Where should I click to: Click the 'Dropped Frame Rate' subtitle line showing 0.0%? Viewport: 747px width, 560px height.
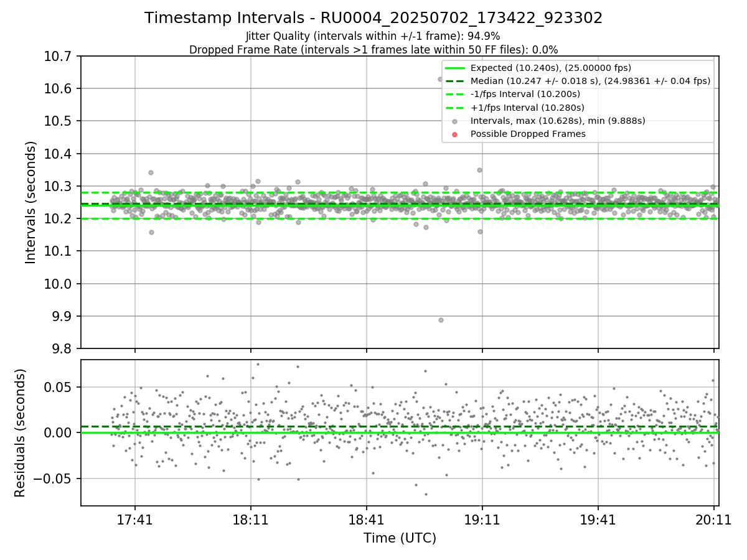[374, 49]
